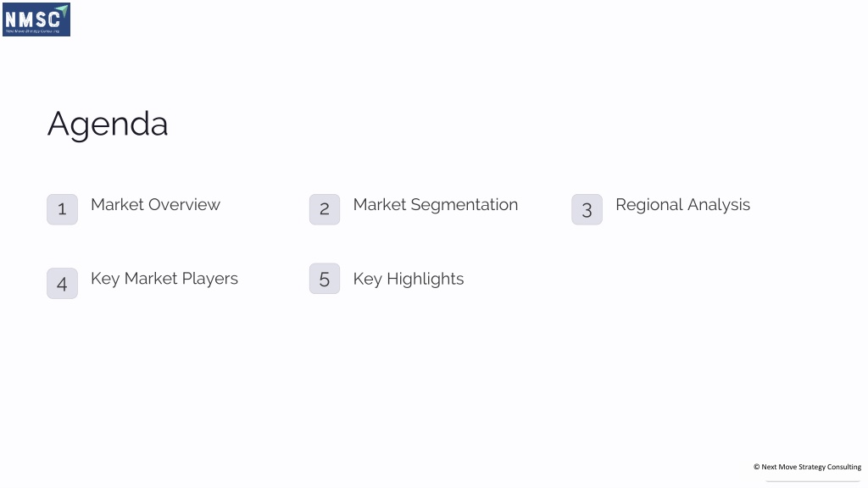Open the Key Market Players item
Viewport: 868px width, 488px height.
click(164, 279)
